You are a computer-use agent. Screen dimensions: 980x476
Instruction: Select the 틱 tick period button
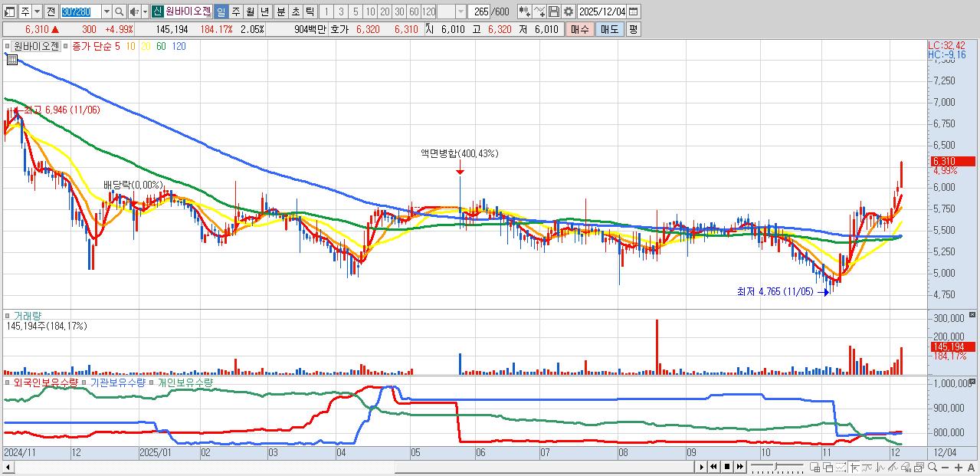tap(310, 11)
